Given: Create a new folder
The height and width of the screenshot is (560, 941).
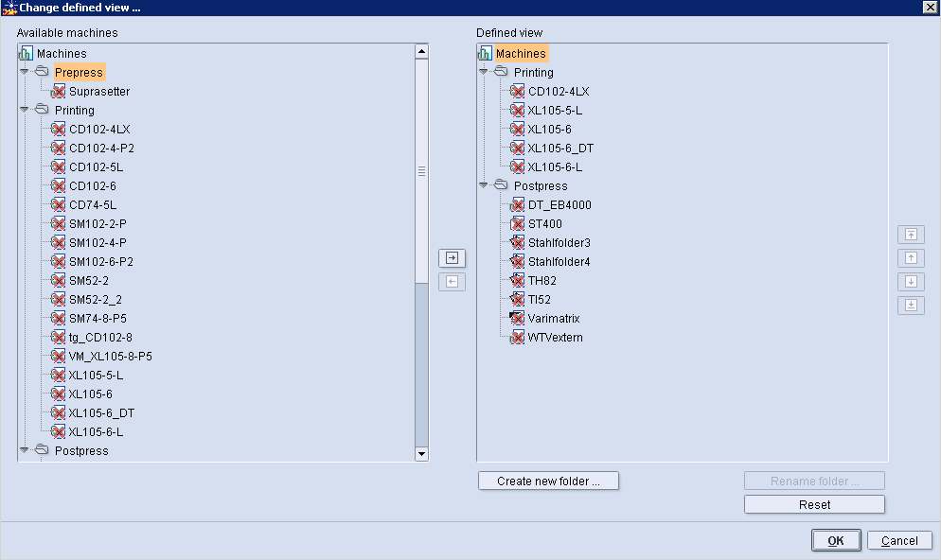Looking at the screenshot, I should coord(548,481).
